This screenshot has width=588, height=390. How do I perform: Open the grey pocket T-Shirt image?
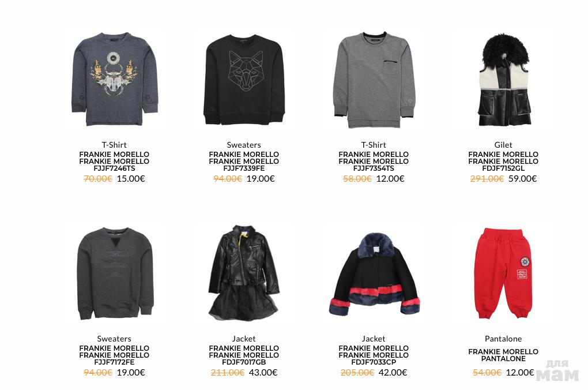374,80
